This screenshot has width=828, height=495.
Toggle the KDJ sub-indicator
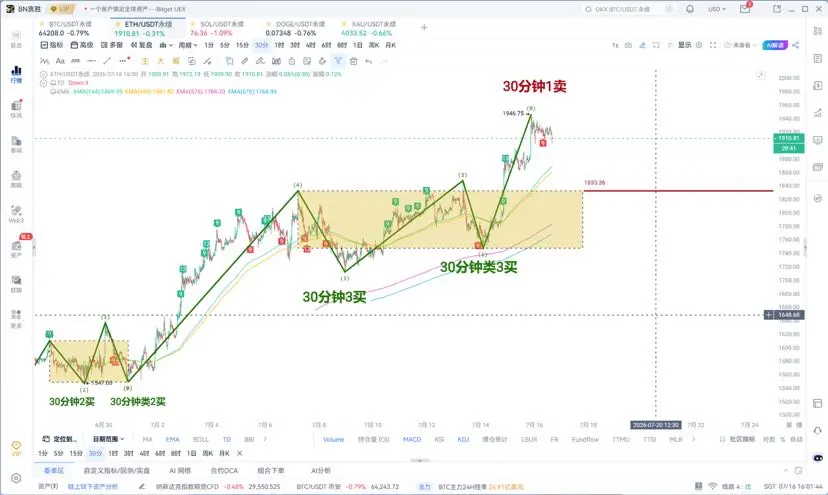[463, 440]
